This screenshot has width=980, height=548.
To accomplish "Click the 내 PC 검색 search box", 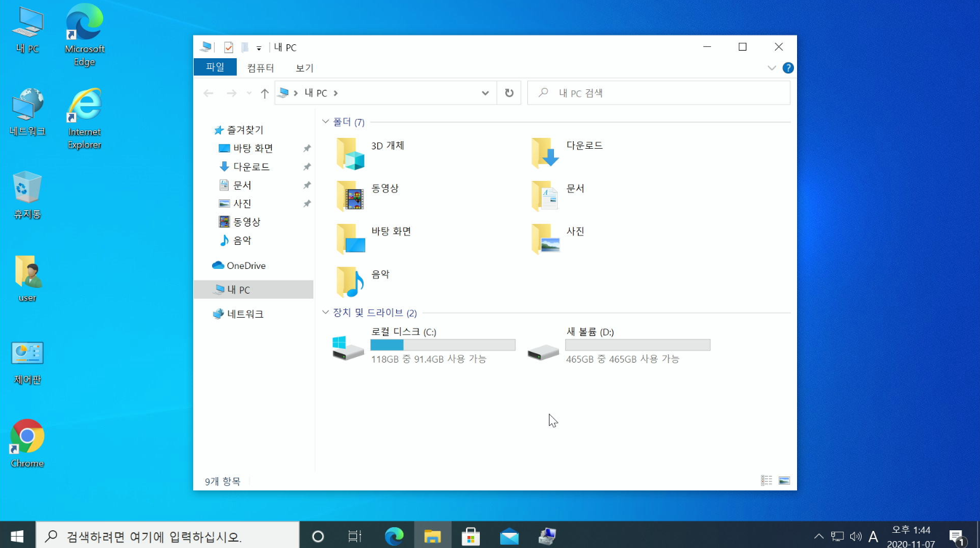I will [x=659, y=93].
